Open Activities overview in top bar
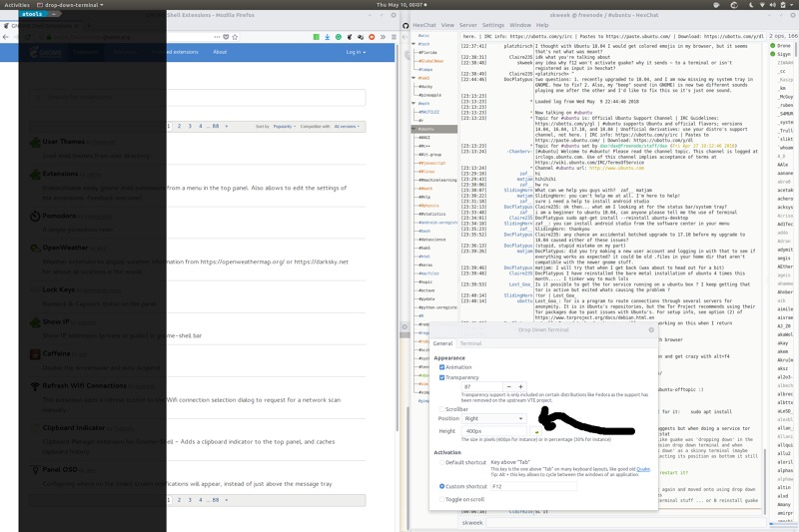 pyautogui.click(x=17, y=5)
